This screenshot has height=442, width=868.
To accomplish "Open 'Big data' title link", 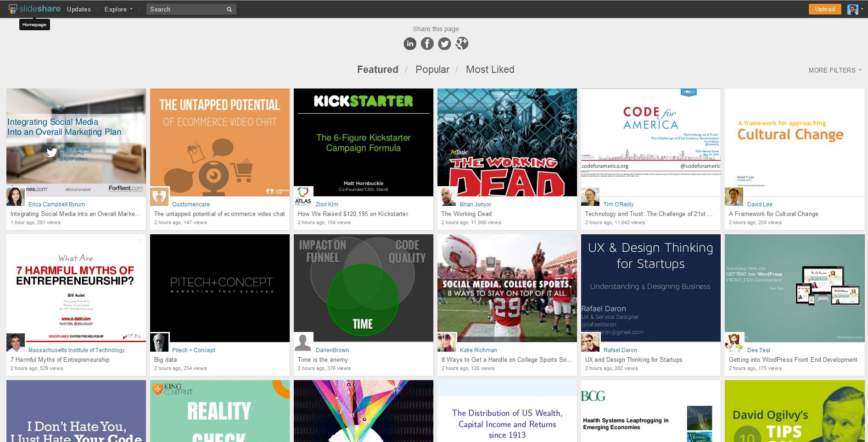I will tap(165, 360).
